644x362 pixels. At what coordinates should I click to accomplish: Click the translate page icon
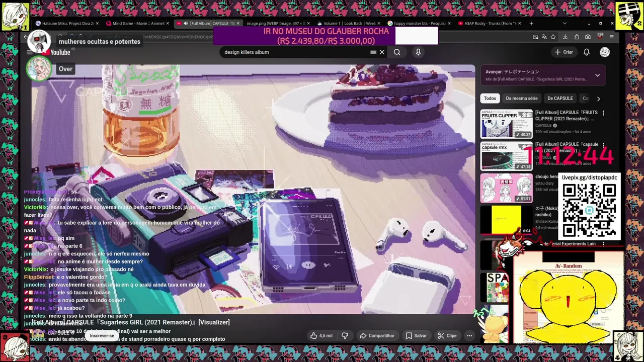point(544,37)
